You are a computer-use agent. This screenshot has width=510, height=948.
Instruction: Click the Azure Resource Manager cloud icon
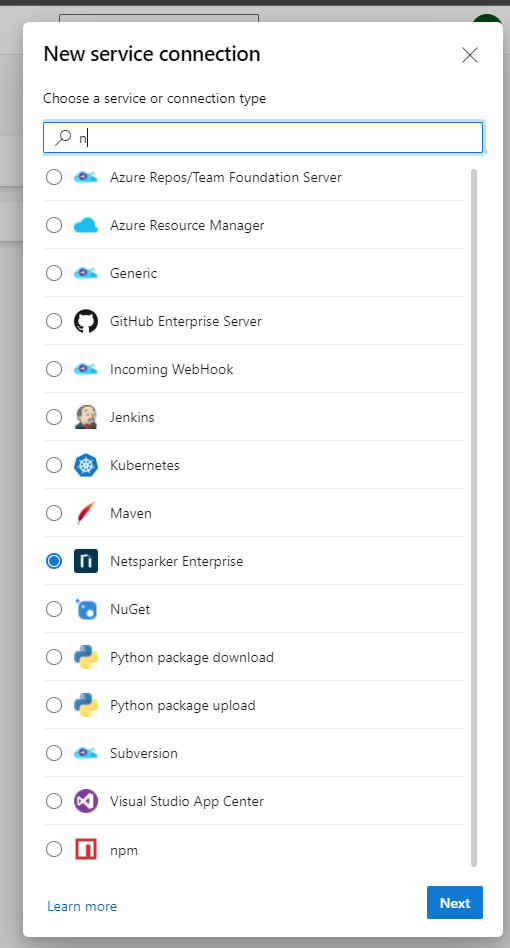coord(86,226)
